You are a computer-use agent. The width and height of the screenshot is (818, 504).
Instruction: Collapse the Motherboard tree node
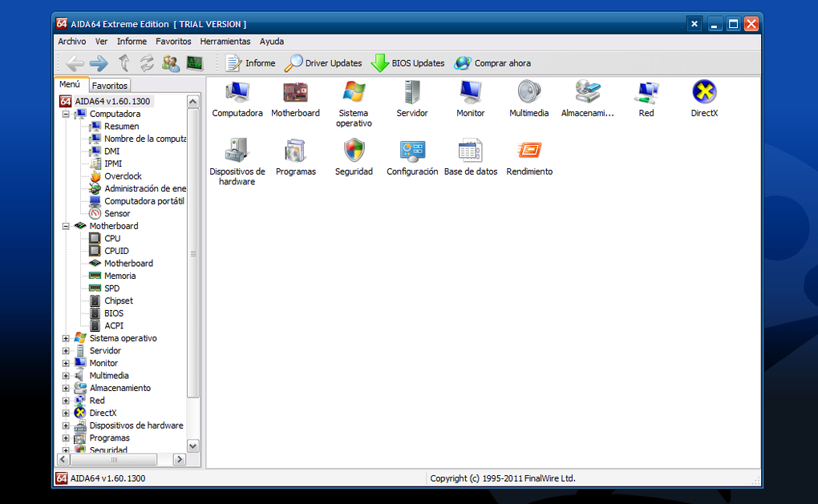[x=66, y=226]
